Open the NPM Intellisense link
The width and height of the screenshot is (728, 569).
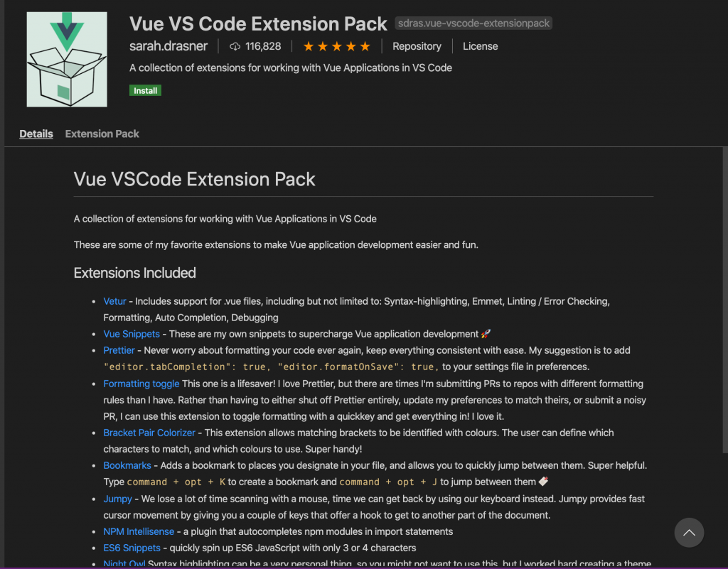pos(139,531)
